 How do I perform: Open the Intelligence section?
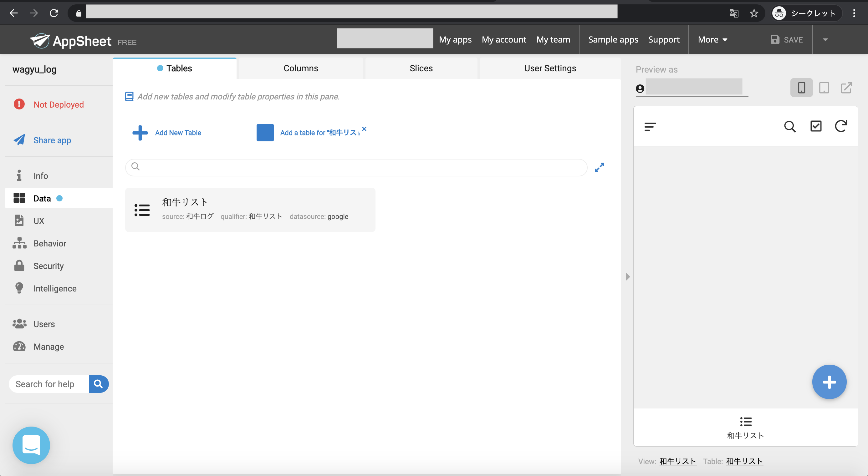(54, 288)
